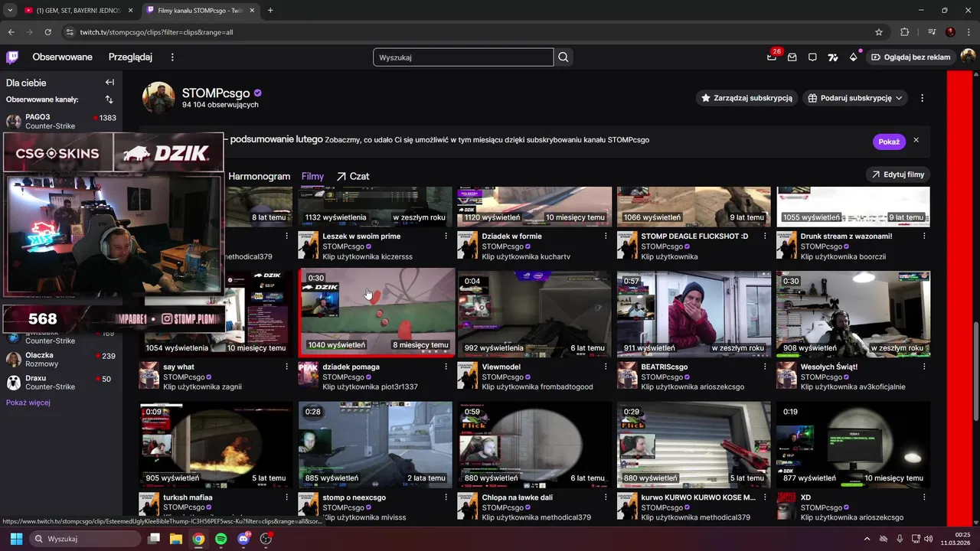Open the Prime loot crown icon
Screen dimensions: 980x551
coord(772,57)
